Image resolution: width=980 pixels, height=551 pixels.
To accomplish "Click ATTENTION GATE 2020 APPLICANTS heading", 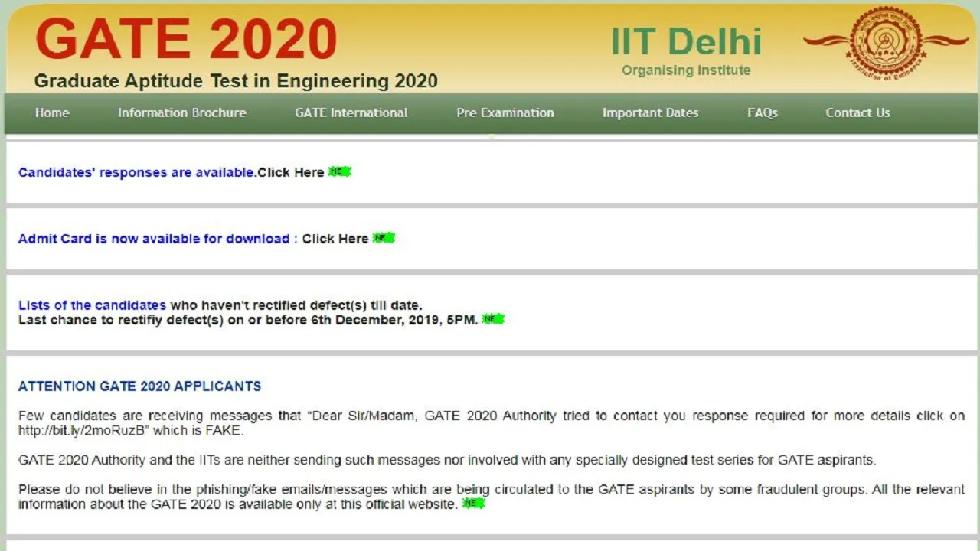I will [139, 386].
